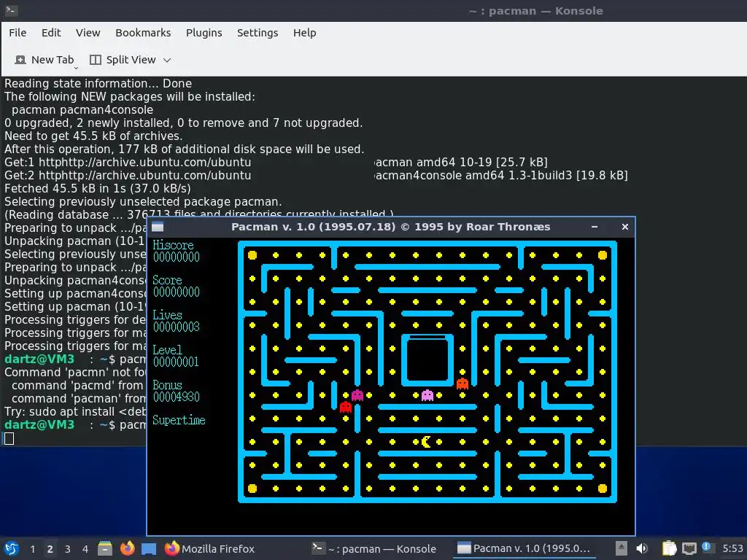The height and width of the screenshot is (560, 747).
Task: Open the Help menu in Konsole
Action: click(x=304, y=33)
